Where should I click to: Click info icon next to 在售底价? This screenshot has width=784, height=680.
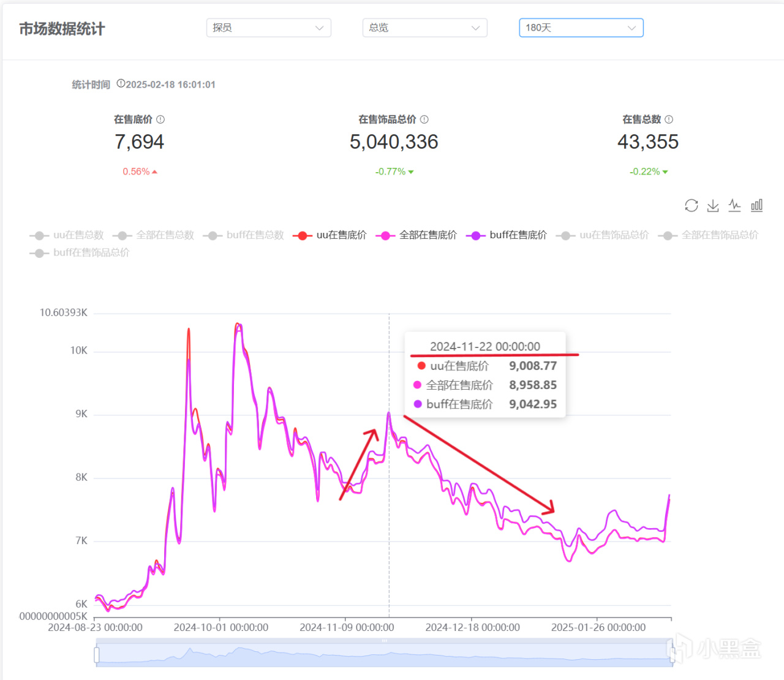coord(160,119)
